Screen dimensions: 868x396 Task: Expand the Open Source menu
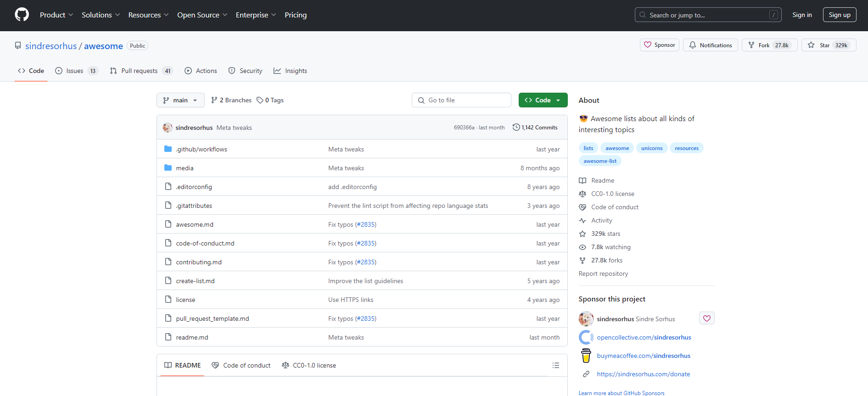pyautogui.click(x=202, y=15)
